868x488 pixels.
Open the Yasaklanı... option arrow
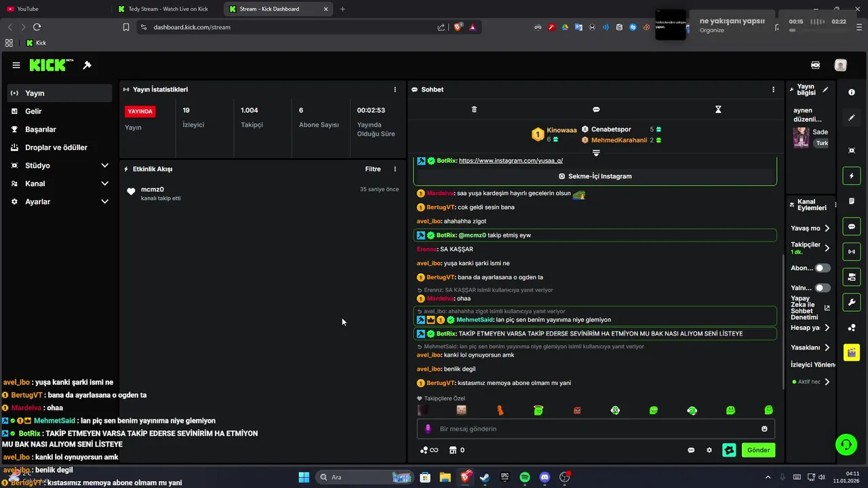click(x=827, y=348)
